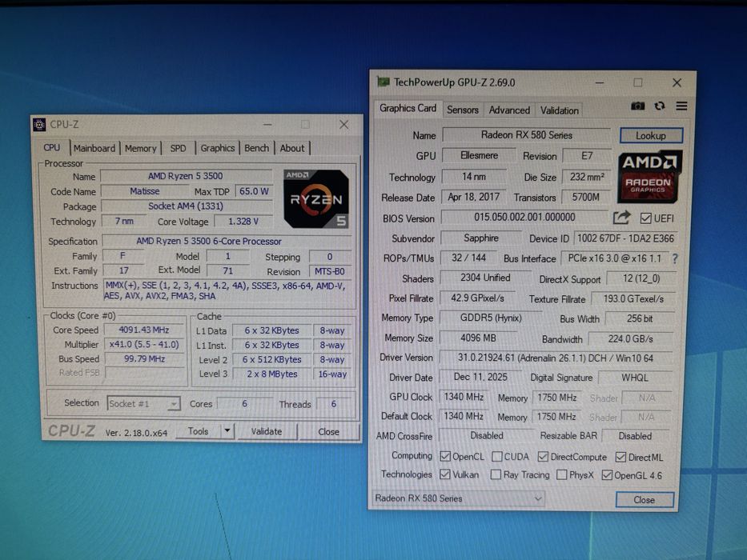Toggle the Ray Tracing checkbox
The width and height of the screenshot is (747, 560).
[496, 474]
